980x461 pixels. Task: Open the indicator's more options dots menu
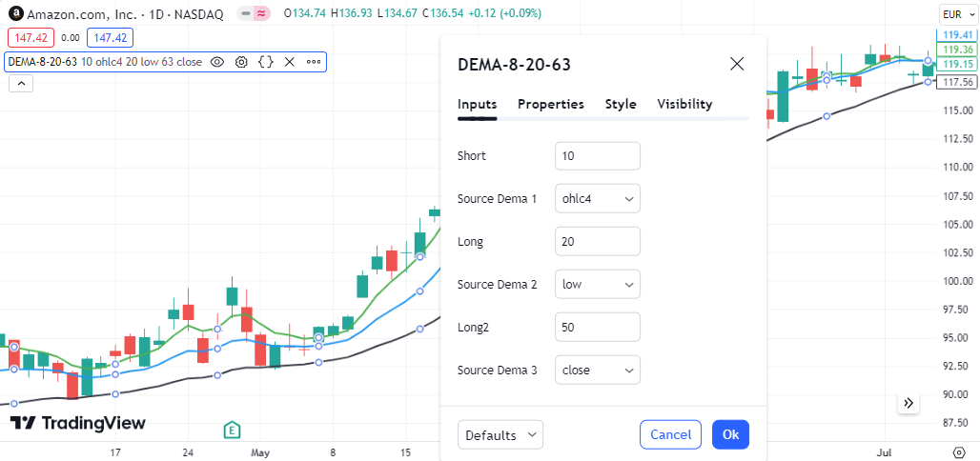(313, 62)
